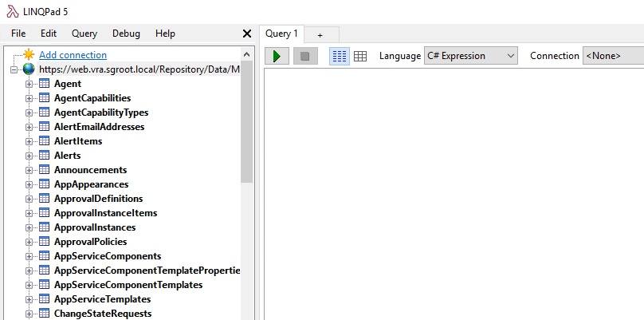Image resolution: width=644 pixels, height=320 pixels.
Task: Click the scroll-up arrow of the tree scrollbar
Action: 246,54
